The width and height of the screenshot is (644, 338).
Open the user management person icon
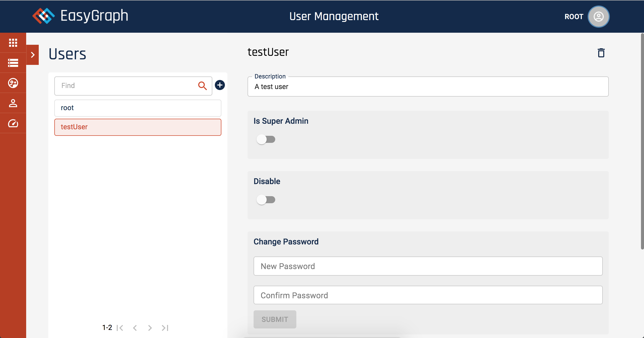[x=13, y=103]
